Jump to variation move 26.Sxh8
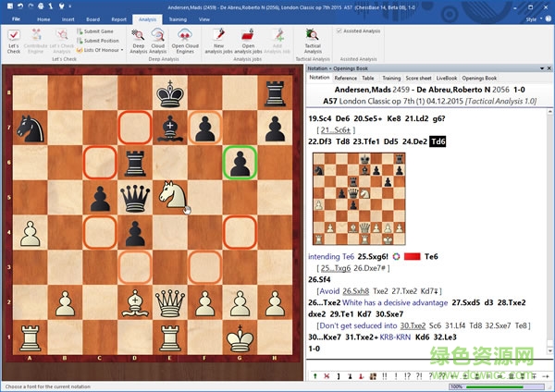Screen dimensions: 555x392 click(356, 291)
